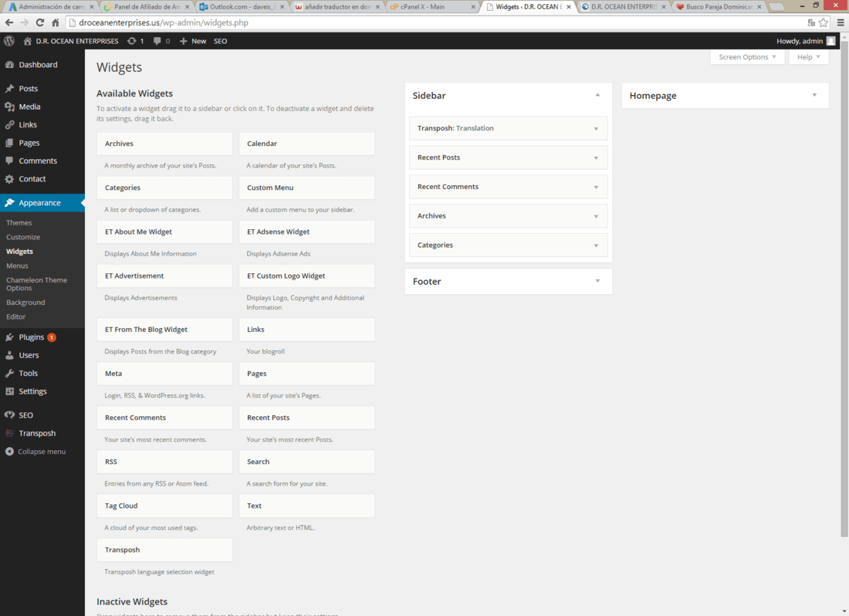Add the available Transposh widget

click(164, 550)
